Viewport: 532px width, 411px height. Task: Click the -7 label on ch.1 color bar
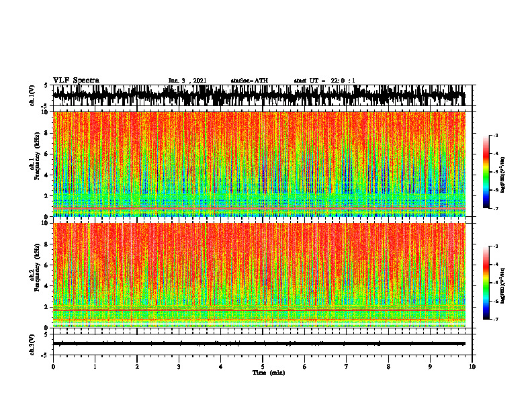click(x=496, y=208)
